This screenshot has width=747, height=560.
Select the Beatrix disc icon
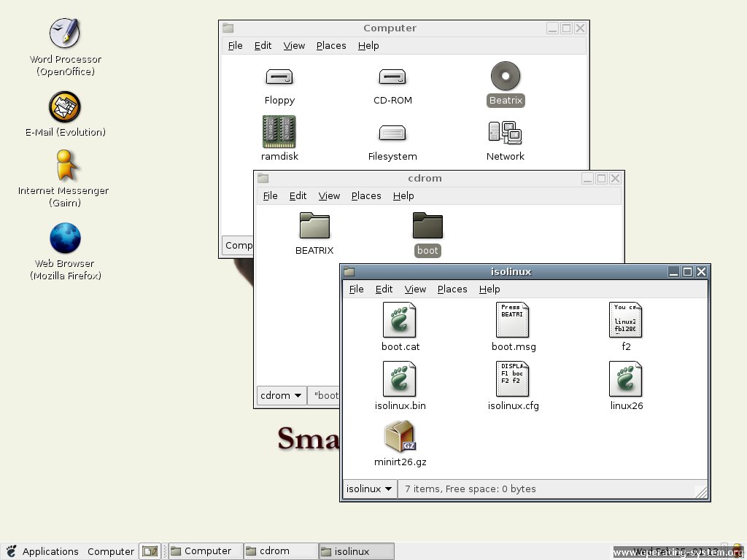pyautogui.click(x=506, y=76)
